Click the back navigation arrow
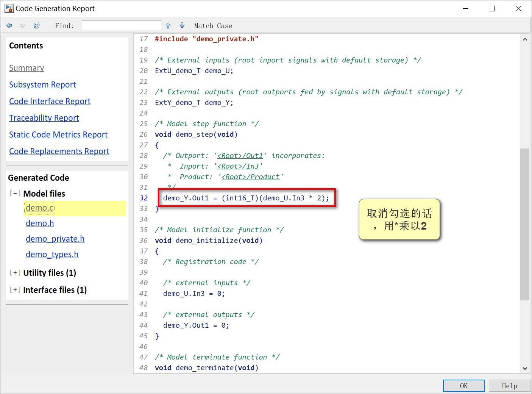The image size is (532, 394). coord(9,25)
